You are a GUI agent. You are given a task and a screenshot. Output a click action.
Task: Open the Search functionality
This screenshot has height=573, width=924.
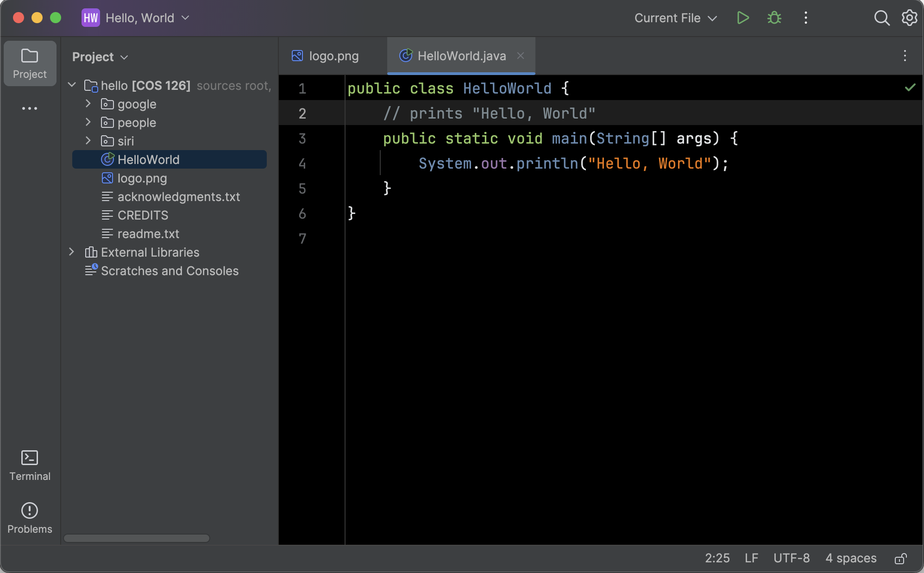[882, 18]
